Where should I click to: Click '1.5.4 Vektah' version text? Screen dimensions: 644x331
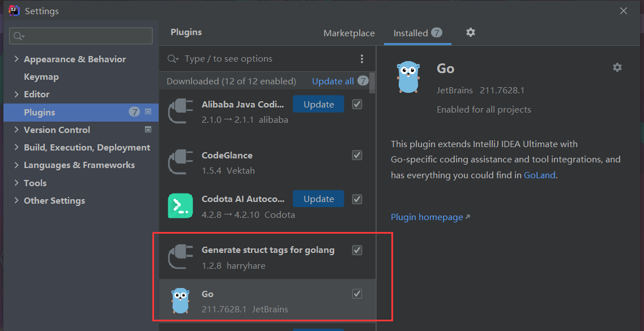pos(228,171)
